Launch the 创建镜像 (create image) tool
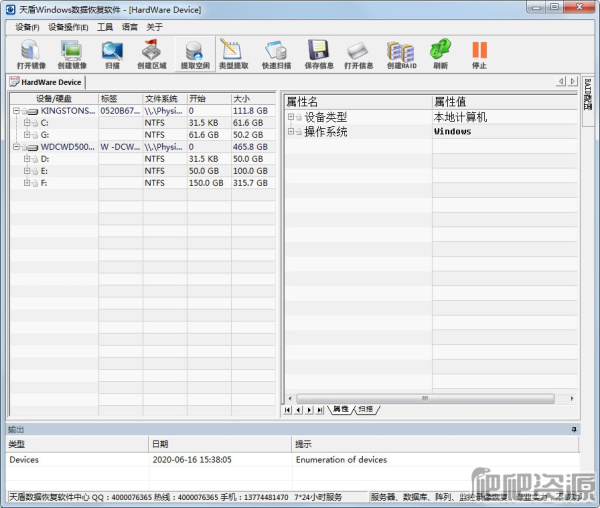This screenshot has height=508, width=600. click(72, 54)
